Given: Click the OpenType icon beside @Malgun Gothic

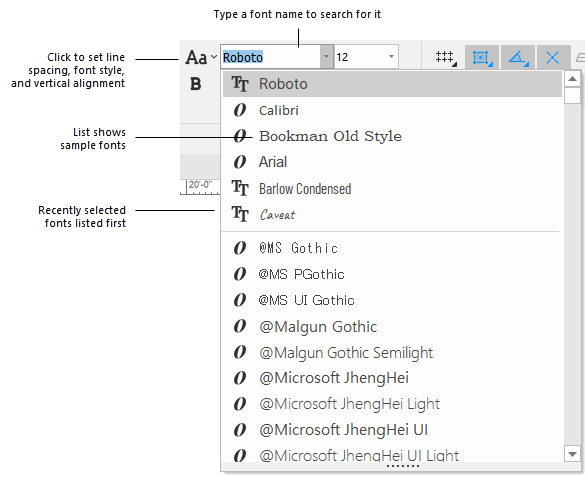Looking at the screenshot, I should point(240,326).
